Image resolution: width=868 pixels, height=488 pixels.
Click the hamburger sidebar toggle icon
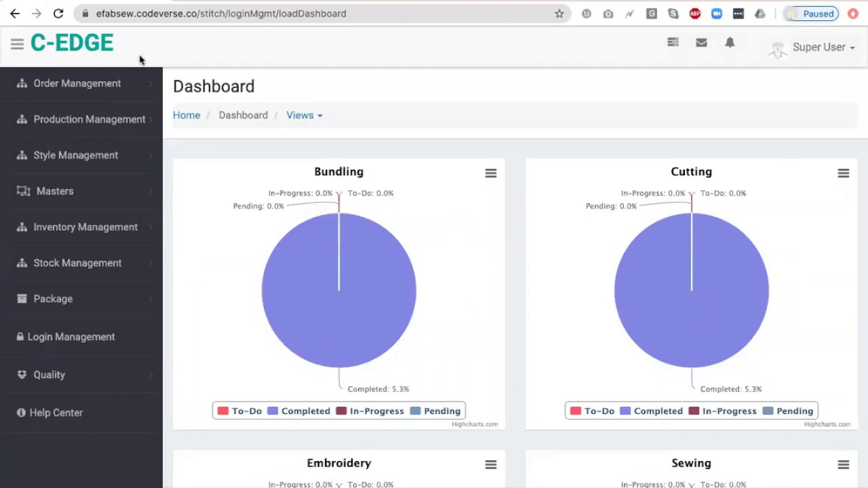(x=17, y=44)
